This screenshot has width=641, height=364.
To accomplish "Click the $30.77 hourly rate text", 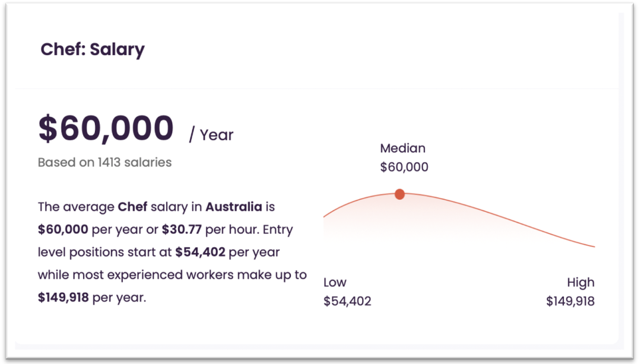I will tap(182, 229).
